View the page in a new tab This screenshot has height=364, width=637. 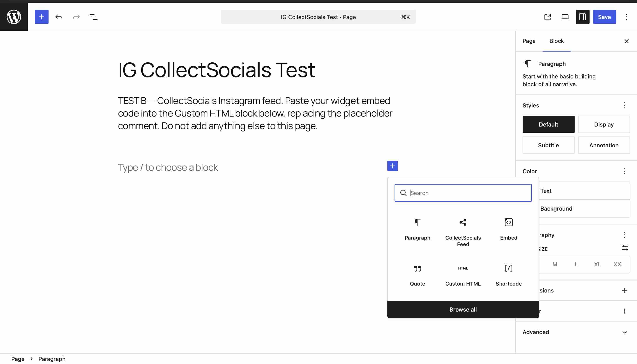tap(548, 17)
